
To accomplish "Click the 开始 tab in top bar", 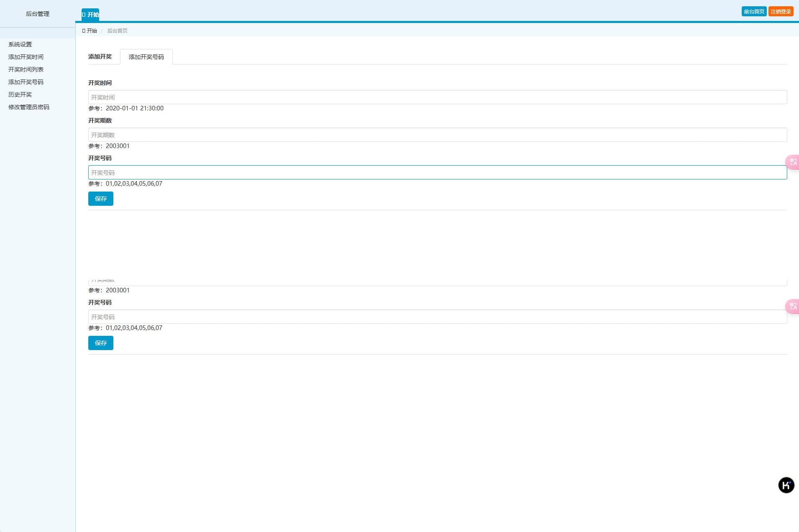I will [x=90, y=15].
